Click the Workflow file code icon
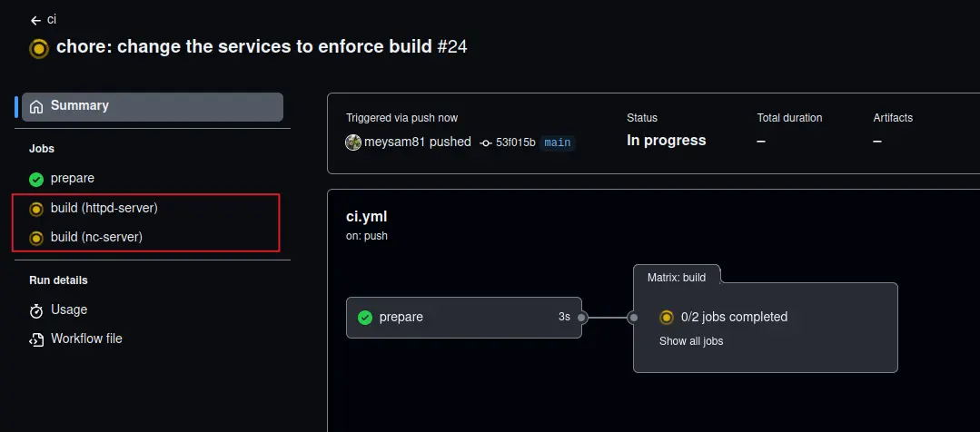The image size is (980, 432). pos(36,339)
